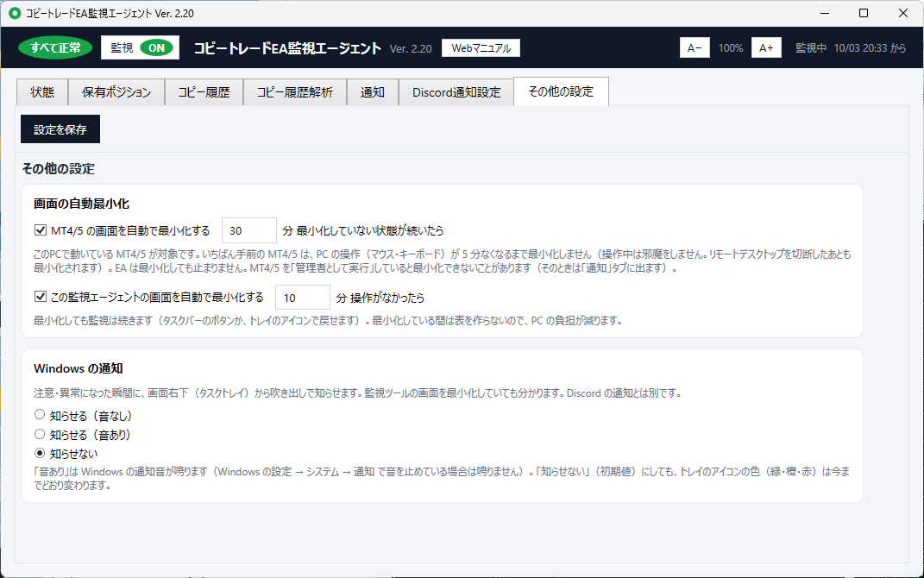
Task: Click the 画面の自動最小化 heading
Action: (81, 204)
